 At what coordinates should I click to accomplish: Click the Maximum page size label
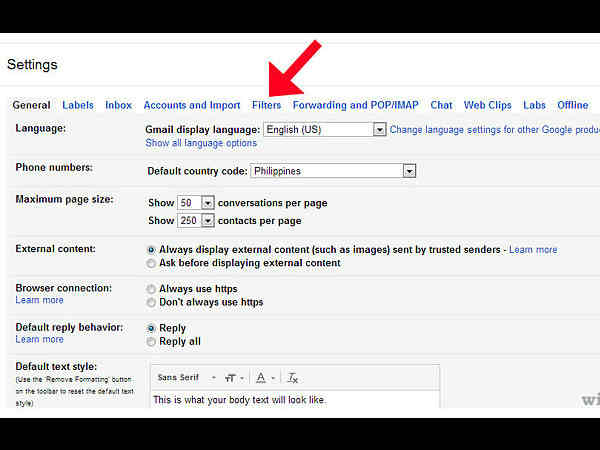pos(64,199)
